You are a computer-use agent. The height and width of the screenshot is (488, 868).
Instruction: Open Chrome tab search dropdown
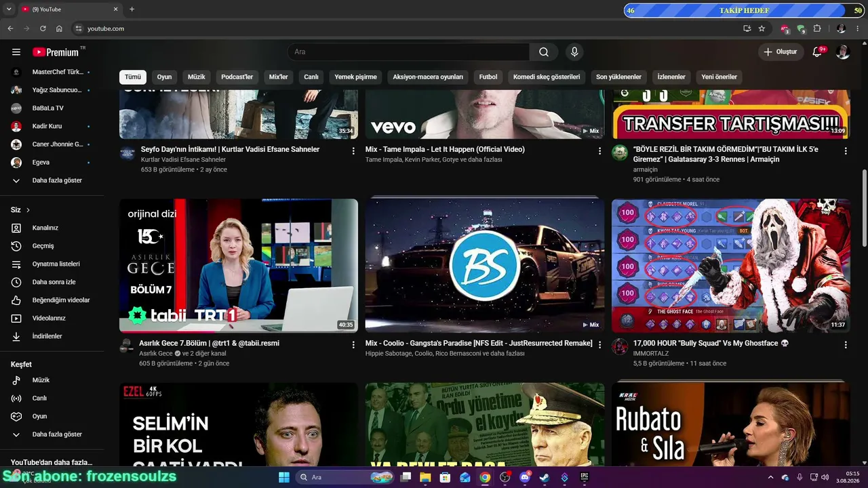click(9, 9)
